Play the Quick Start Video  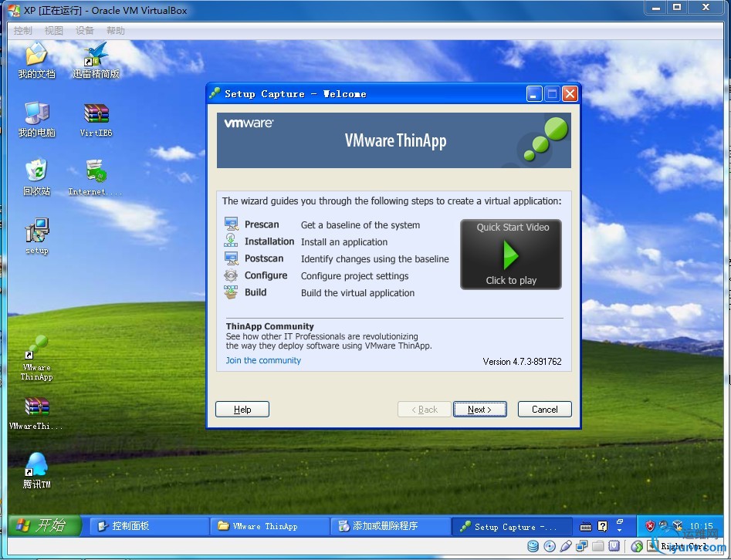coord(511,255)
